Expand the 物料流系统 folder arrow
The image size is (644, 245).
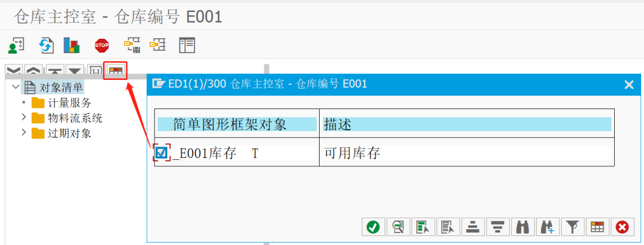[23, 118]
